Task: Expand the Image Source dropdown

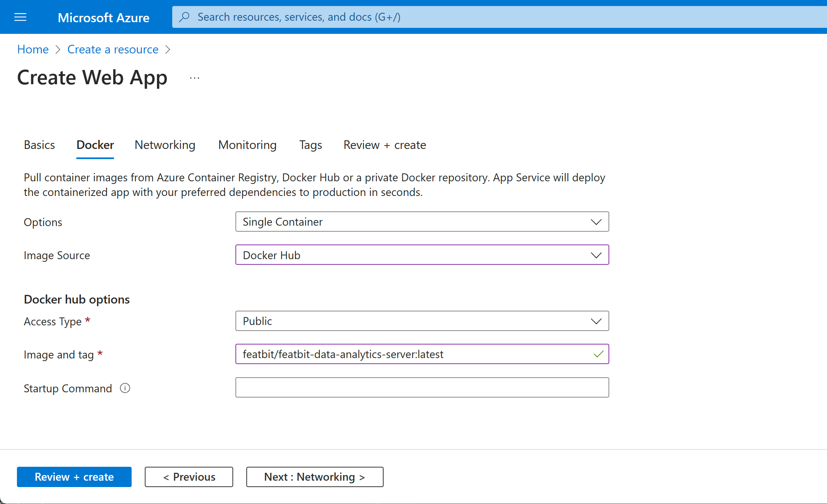Action: (x=422, y=255)
